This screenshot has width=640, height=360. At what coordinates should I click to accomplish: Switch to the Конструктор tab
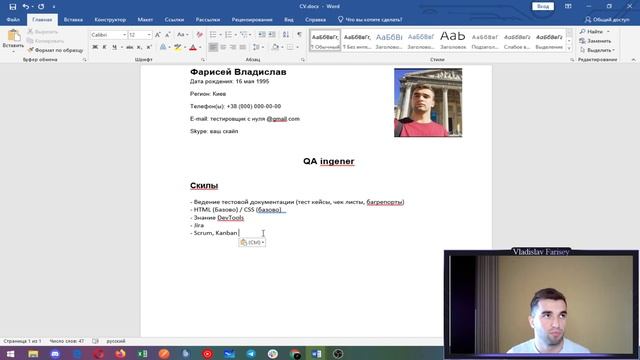pyautogui.click(x=110, y=20)
